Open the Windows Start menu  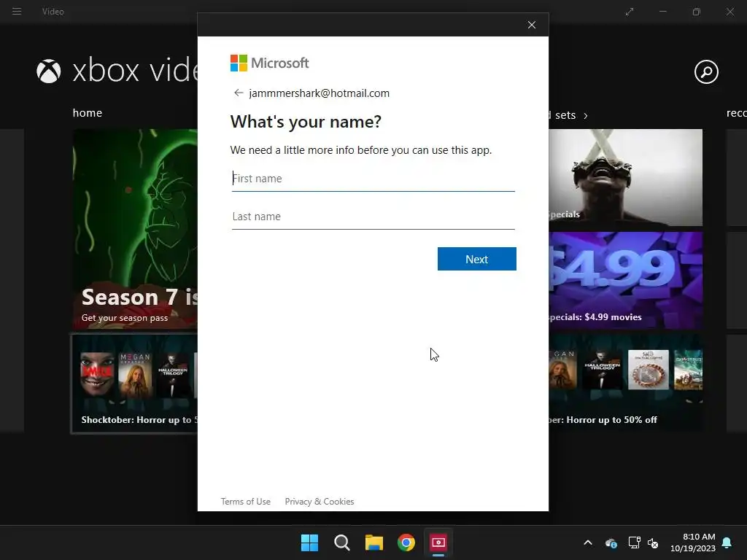(x=309, y=542)
